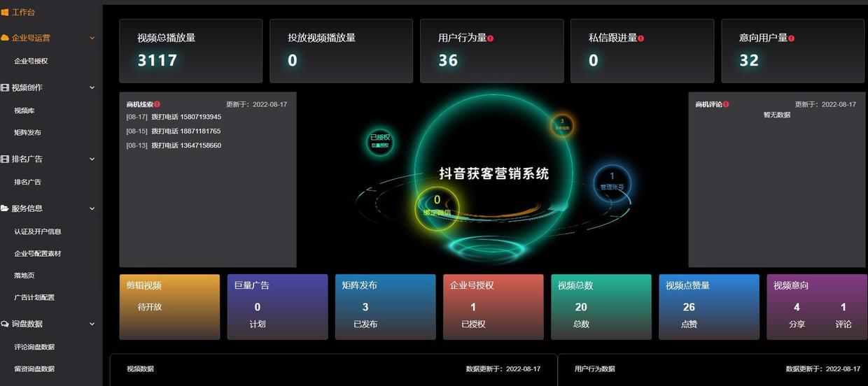Open the purple 视频意向 tile
The width and height of the screenshot is (868, 386).
tap(816, 307)
